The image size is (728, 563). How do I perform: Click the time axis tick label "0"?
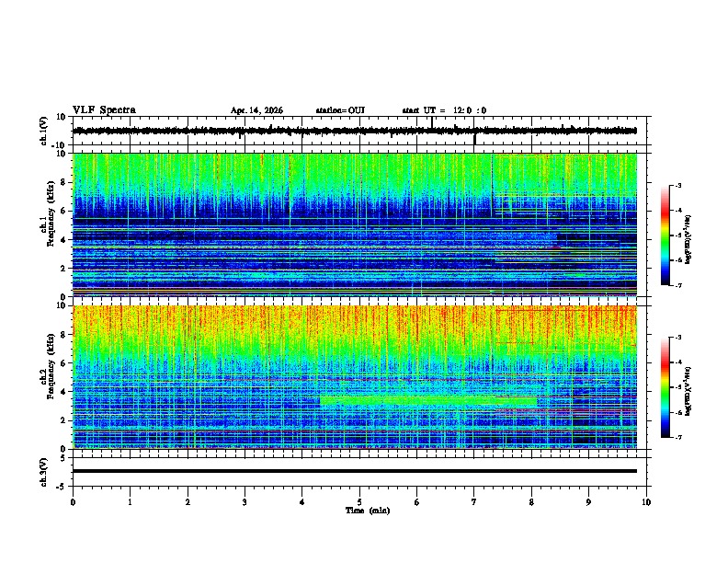click(73, 502)
